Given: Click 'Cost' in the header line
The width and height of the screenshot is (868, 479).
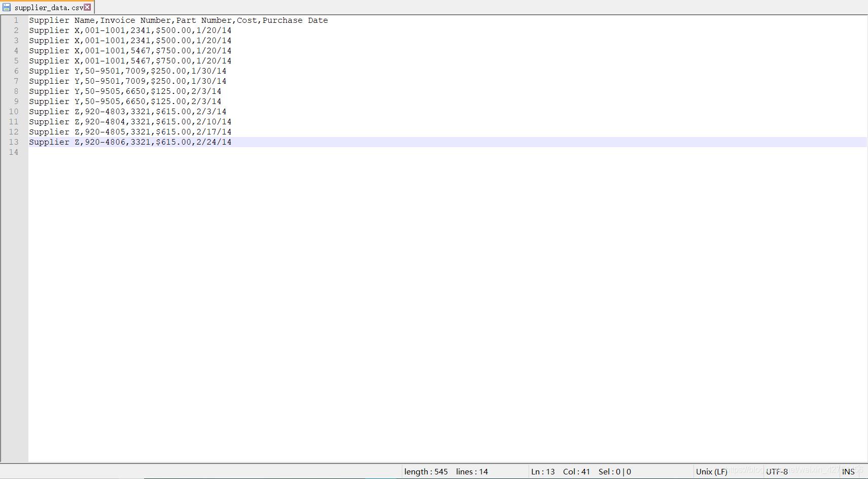Looking at the screenshot, I should (x=247, y=20).
